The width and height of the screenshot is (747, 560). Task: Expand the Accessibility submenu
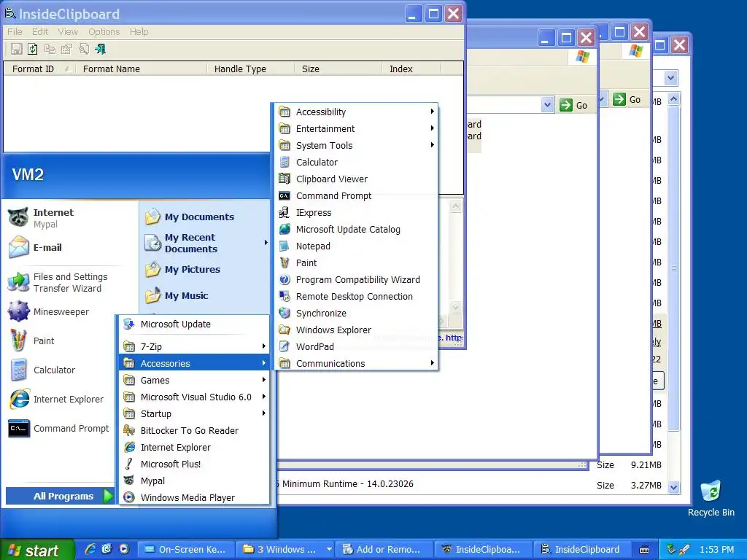[356, 112]
